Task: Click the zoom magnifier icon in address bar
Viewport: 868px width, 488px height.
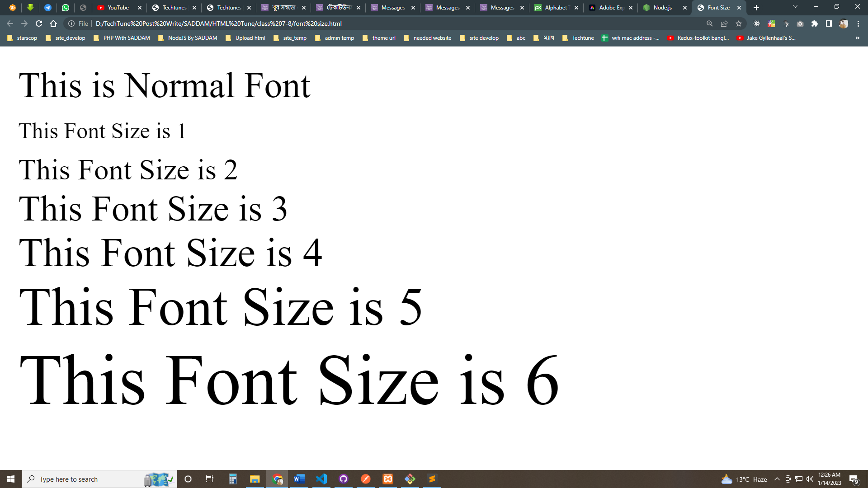Action: point(710,23)
